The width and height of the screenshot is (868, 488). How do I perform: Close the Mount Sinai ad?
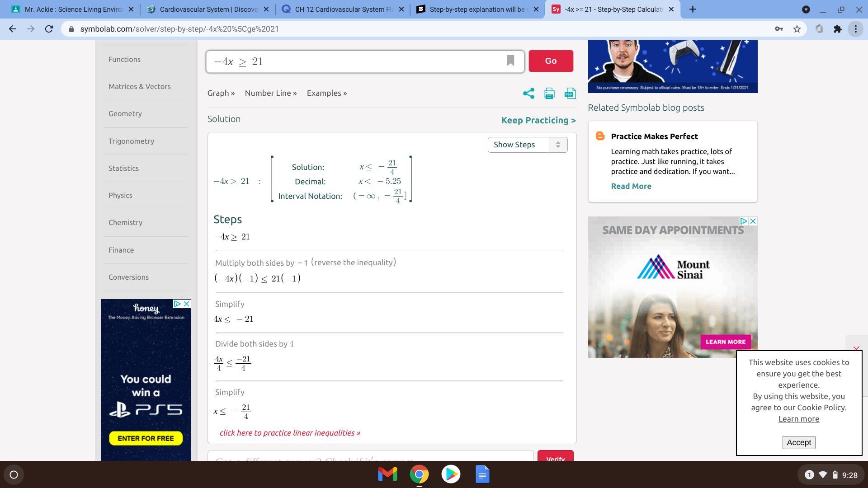coord(753,221)
